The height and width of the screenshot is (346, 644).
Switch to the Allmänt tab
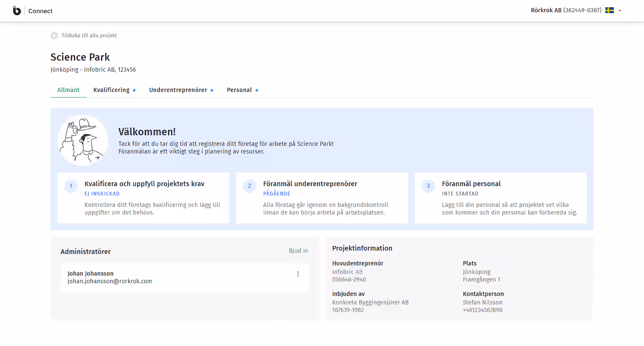(x=68, y=90)
